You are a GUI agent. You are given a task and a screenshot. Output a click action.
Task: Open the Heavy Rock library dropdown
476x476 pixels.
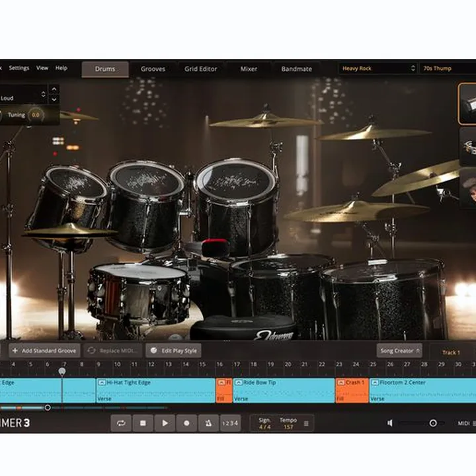(378, 68)
